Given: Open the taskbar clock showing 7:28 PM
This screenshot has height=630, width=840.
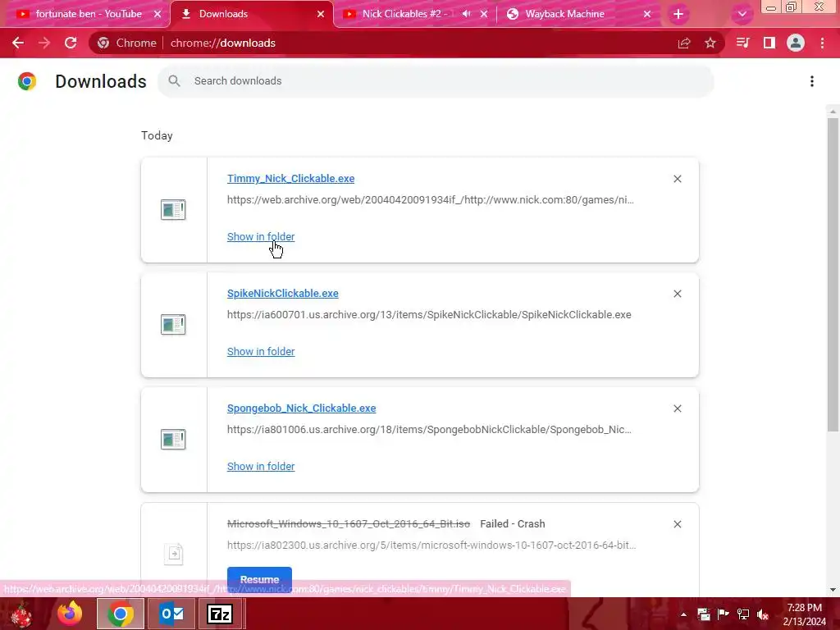Looking at the screenshot, I should click(x=805, y=614).
